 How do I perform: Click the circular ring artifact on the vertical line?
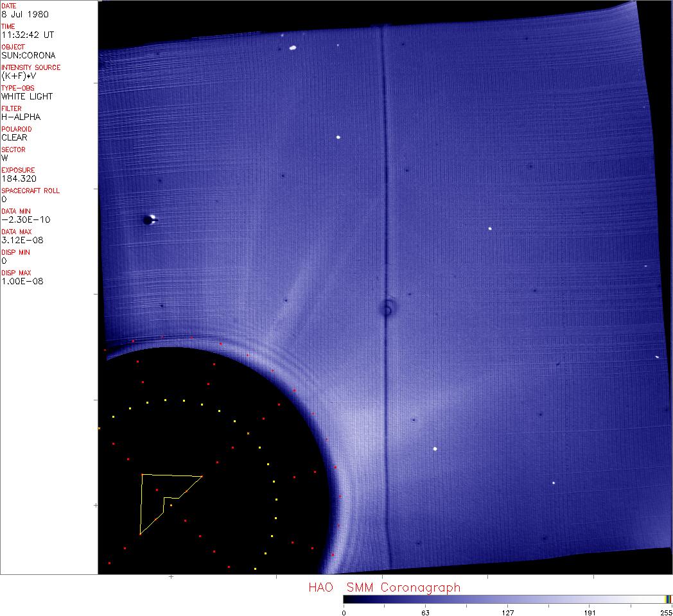point(387,308)
